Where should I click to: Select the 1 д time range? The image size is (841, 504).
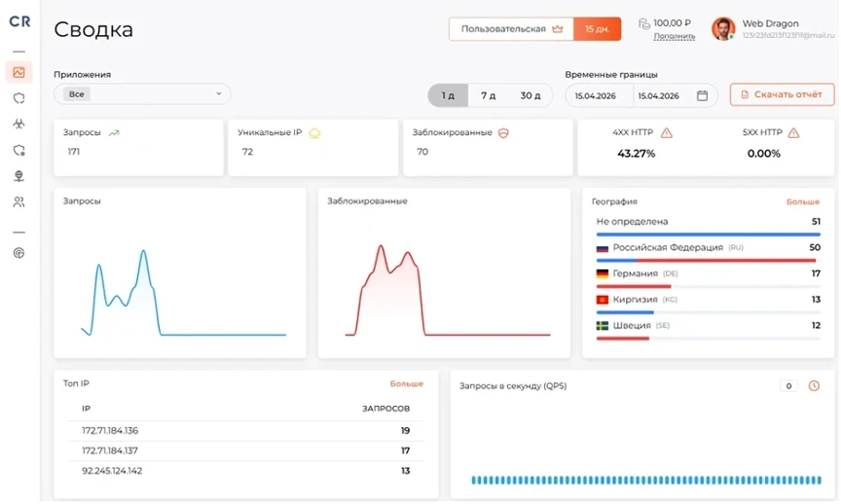448,95
